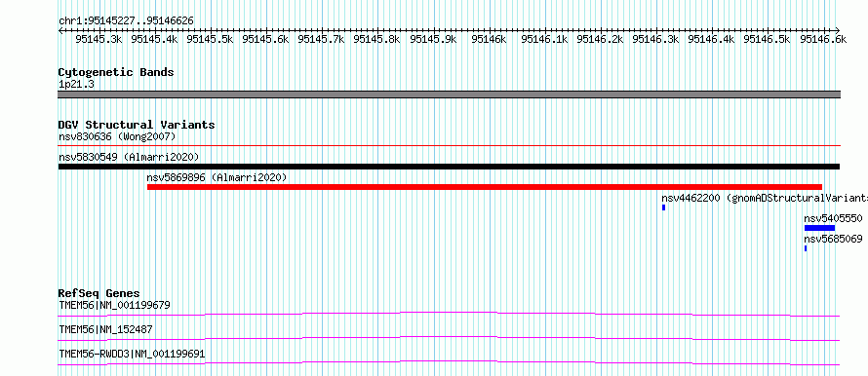Click ruler tick label 95145.6k
Viewport: 868px width, 376px height.
[265, 39]
